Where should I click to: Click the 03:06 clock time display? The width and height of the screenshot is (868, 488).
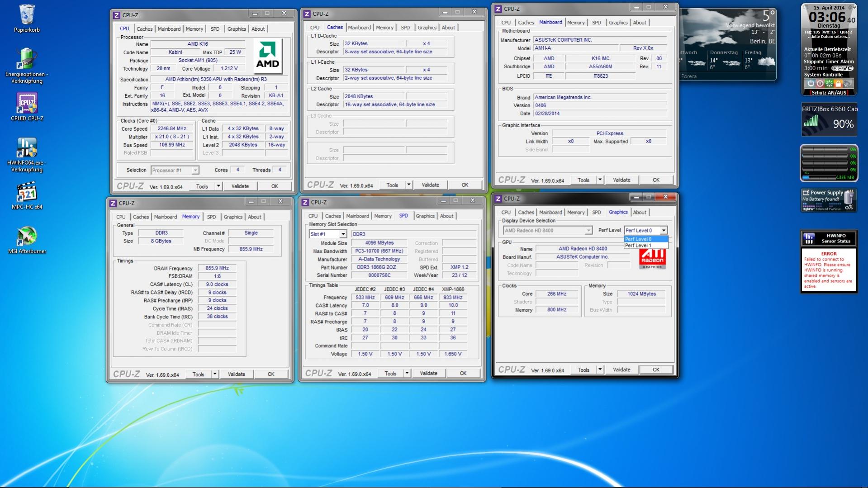pyautogui.click(x=827, y=18)
